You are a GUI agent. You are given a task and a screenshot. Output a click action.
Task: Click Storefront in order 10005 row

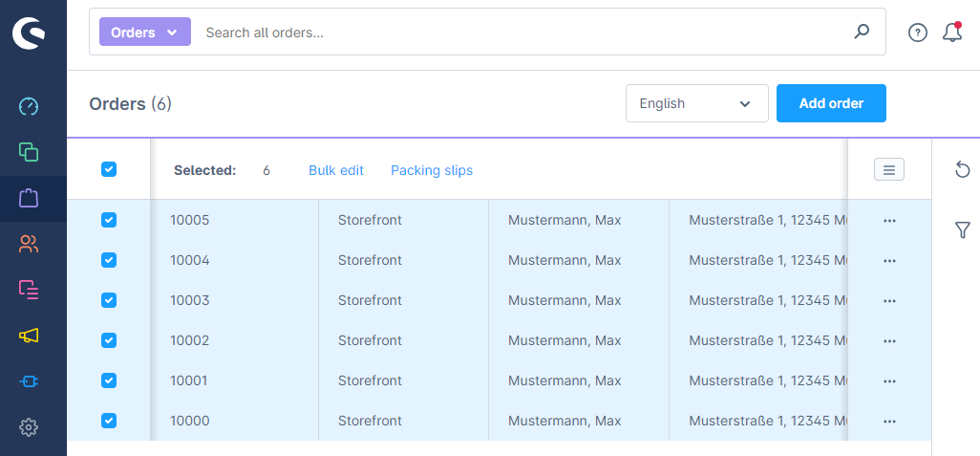370,220
